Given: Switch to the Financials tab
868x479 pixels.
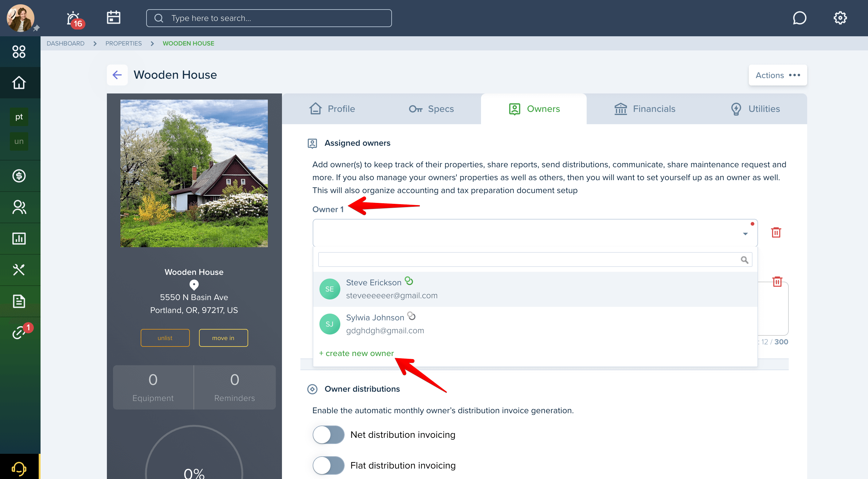Looking at the screenshot, I should 645,109.
